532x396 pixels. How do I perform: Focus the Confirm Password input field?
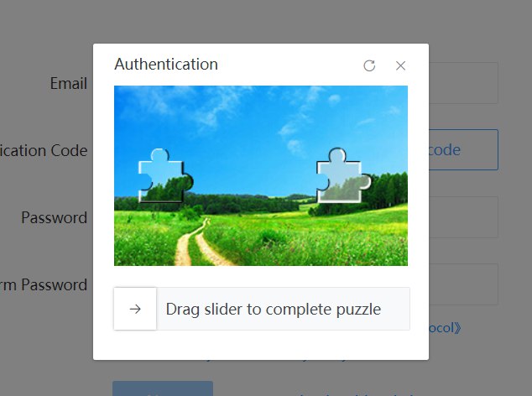[463, 284]
